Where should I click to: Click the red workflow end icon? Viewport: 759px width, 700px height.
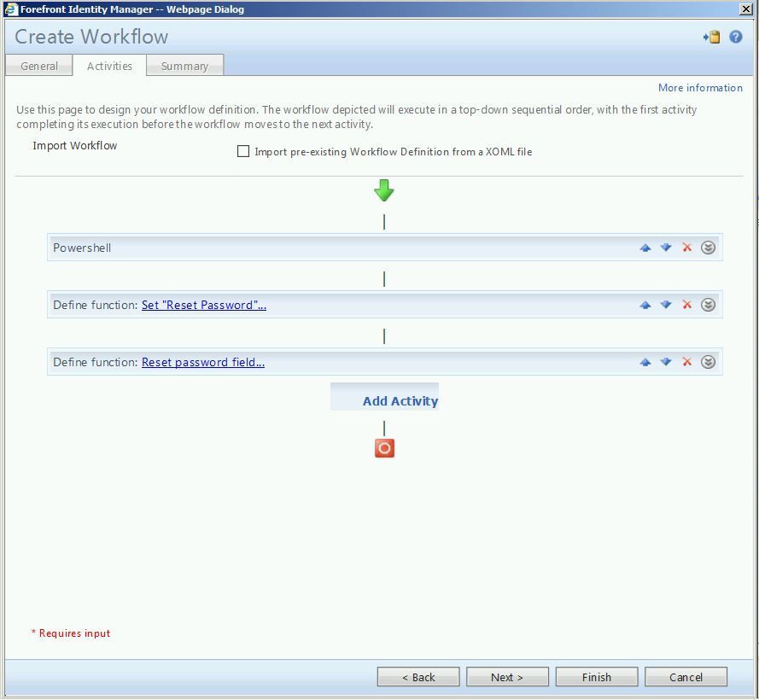pyautogui.click(x=384, y=448)
